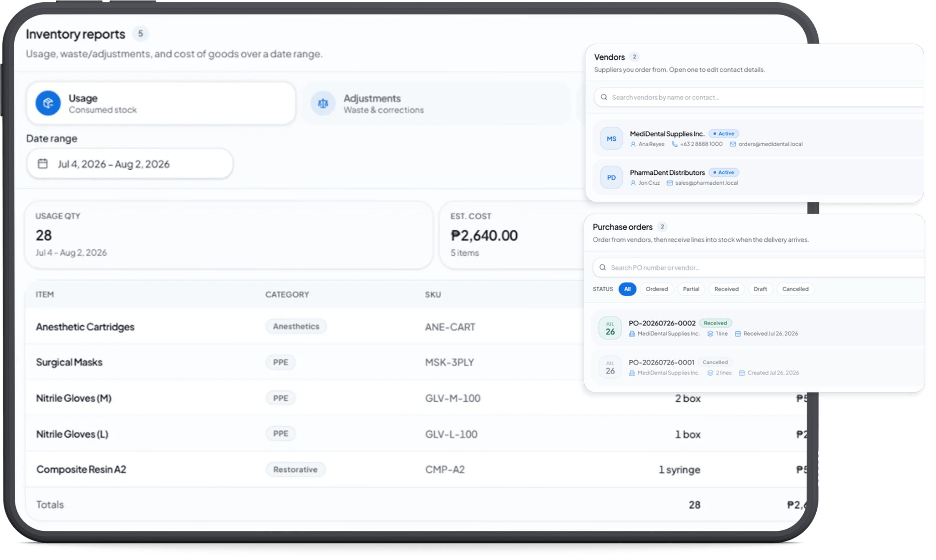Viewport: 936px width, 560px height.
Task: Click the Nitrile Gloves (L) item
Action: [72, 434]
